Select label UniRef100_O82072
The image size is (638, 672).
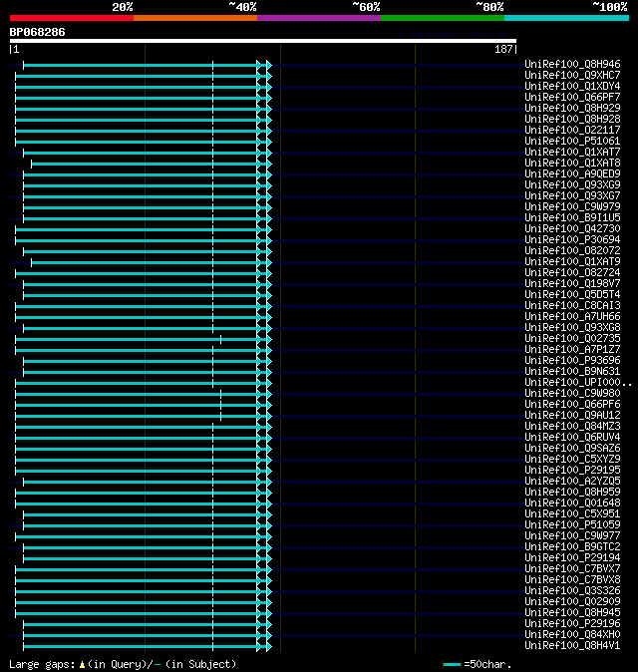[x=572, y=250]
